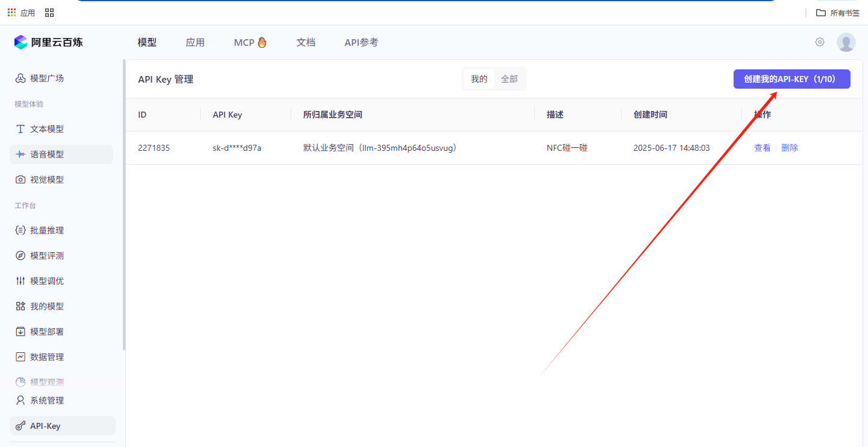Open the settings gear icon
The image size is (868, 447).
tap(820, 42)
